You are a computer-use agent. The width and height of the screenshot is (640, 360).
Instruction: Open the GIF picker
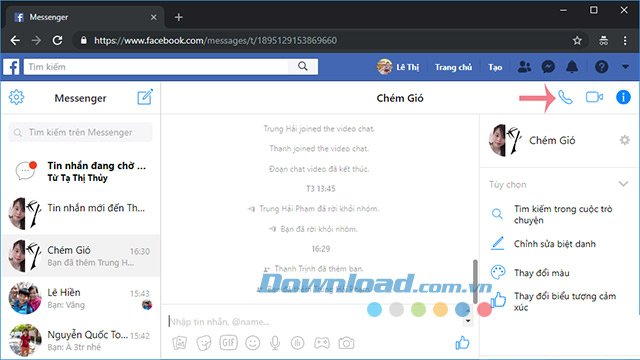(228, 342)
